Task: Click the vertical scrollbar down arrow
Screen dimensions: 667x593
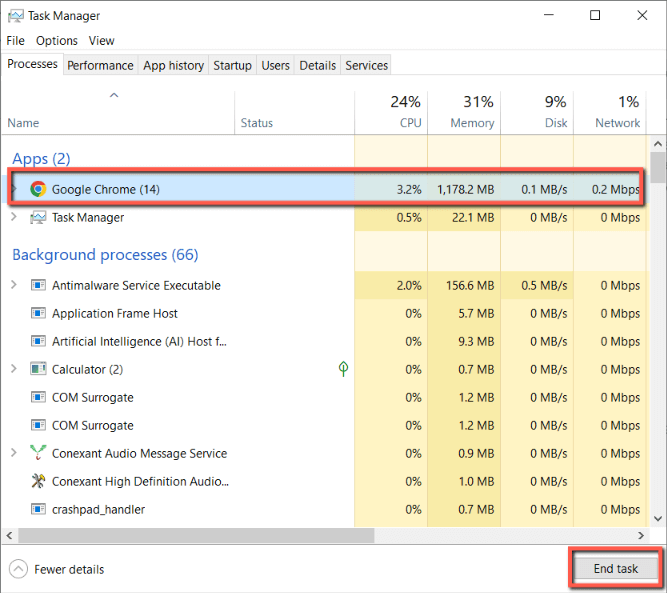Action: pos(658,519)
